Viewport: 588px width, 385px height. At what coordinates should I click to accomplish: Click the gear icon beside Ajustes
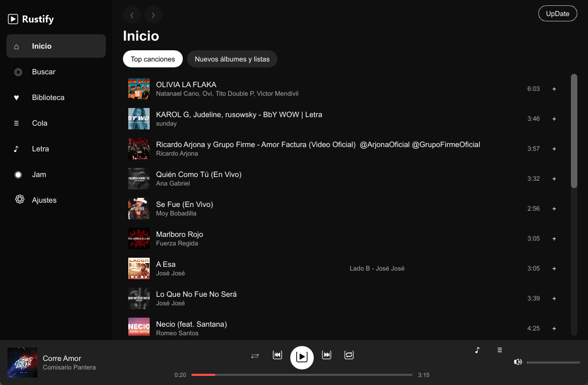tap(19, 199)
